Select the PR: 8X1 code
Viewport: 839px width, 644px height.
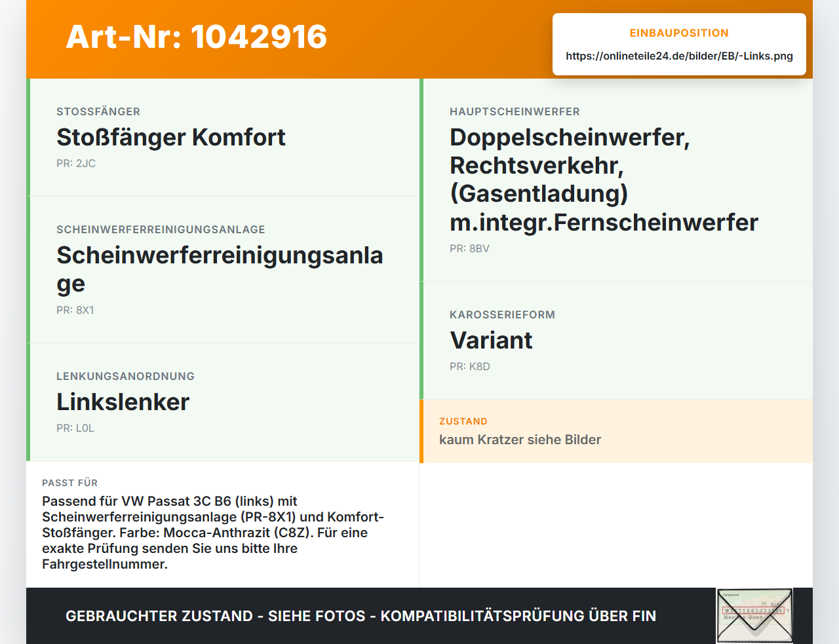click(75, 310)
